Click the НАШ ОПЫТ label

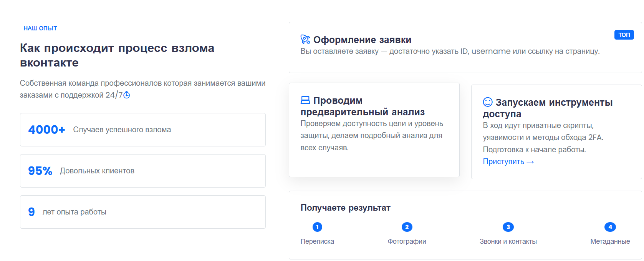pos(40,28)
